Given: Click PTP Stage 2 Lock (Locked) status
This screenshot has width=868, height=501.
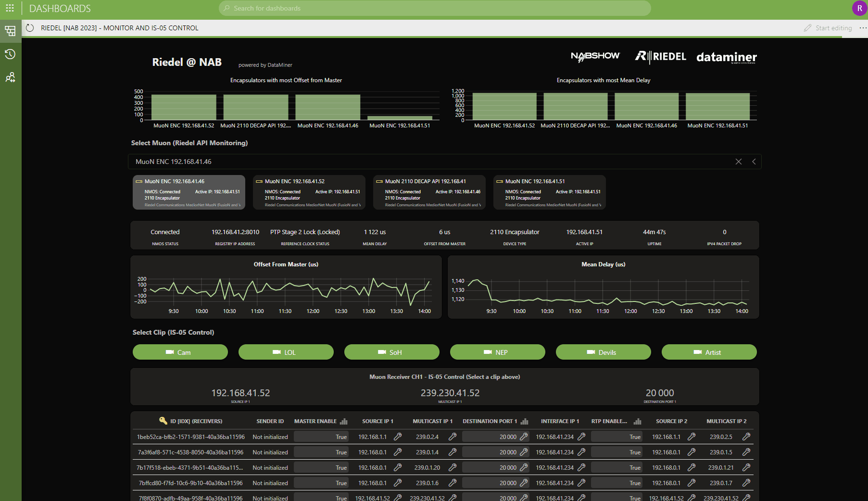Looking at the screenshot, I should pos(305,232).
